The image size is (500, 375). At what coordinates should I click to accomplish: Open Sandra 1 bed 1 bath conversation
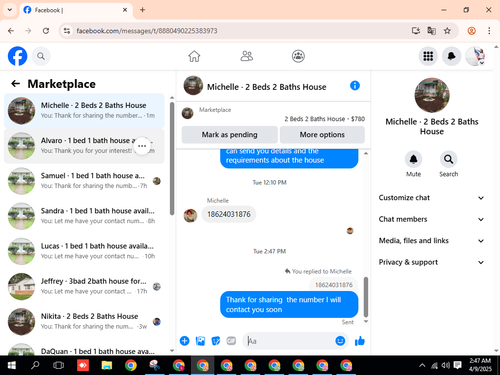84,216
